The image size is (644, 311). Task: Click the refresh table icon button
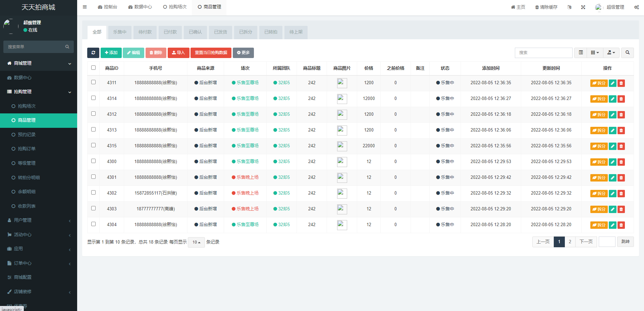point(93,53)
